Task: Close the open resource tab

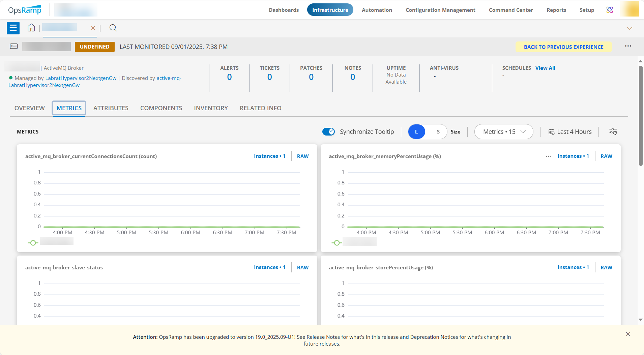Action: pyautogui.click(x=93, y=28)
